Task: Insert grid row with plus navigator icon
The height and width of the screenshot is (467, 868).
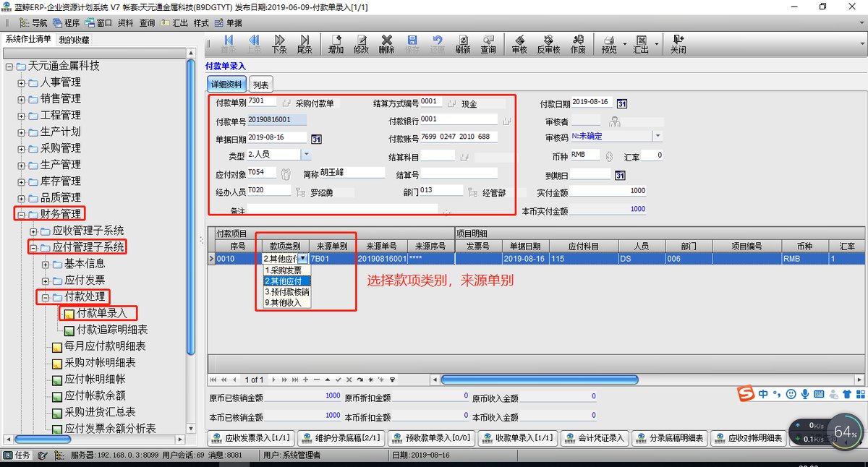Action: (x=305, y=379)
